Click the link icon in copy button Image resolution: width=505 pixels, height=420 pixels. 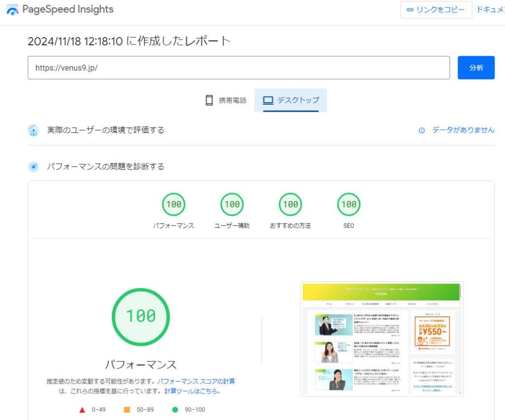(x=410, y=10)
